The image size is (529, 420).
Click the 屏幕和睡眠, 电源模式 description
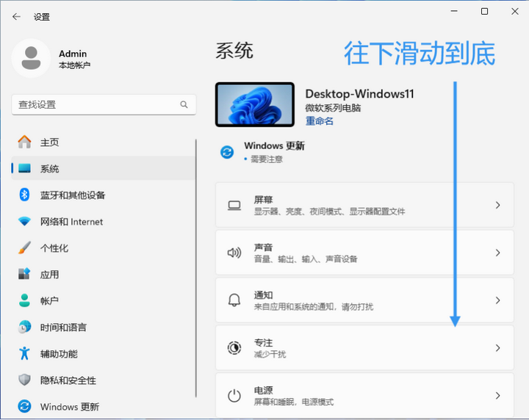pos(293,402)
